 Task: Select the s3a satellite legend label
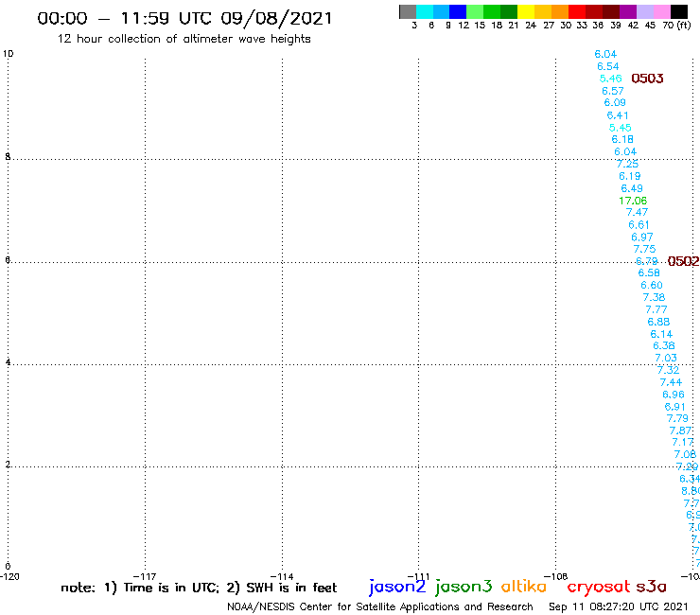tap(651, 587)
